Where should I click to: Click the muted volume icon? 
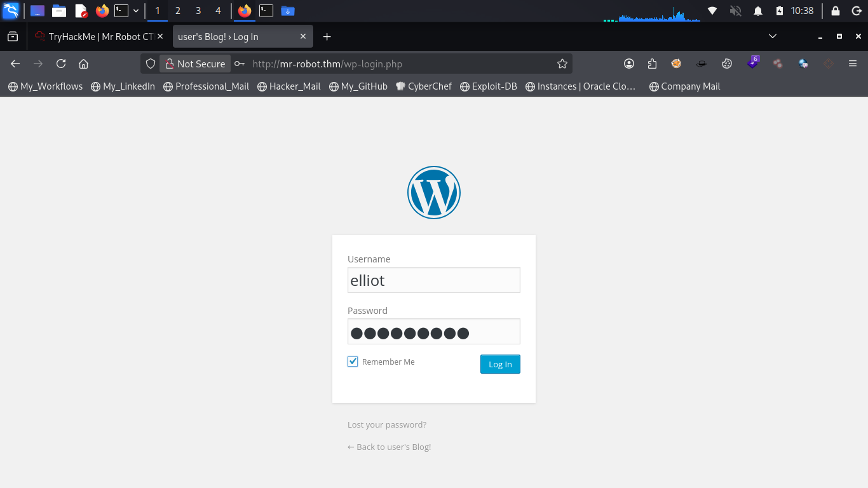click(x=735, y=11)
